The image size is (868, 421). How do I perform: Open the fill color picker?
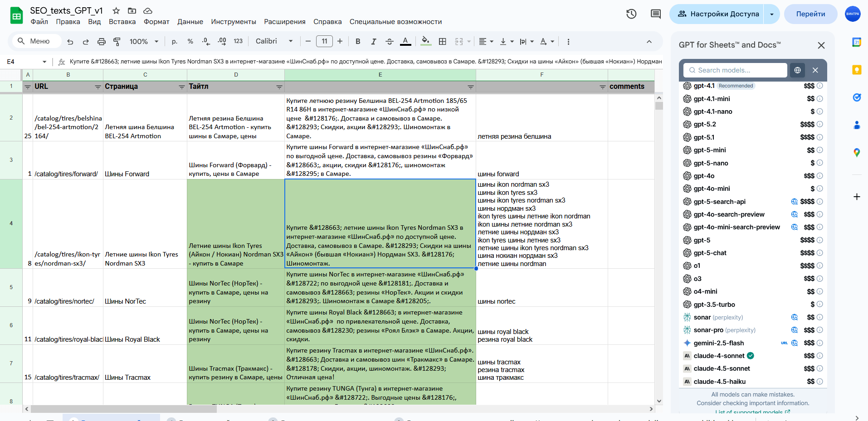pos(425,42)
